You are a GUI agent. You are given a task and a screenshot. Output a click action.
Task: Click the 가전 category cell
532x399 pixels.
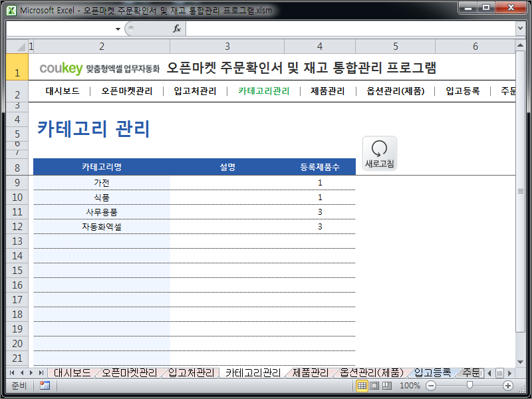[x=102, y=183]
